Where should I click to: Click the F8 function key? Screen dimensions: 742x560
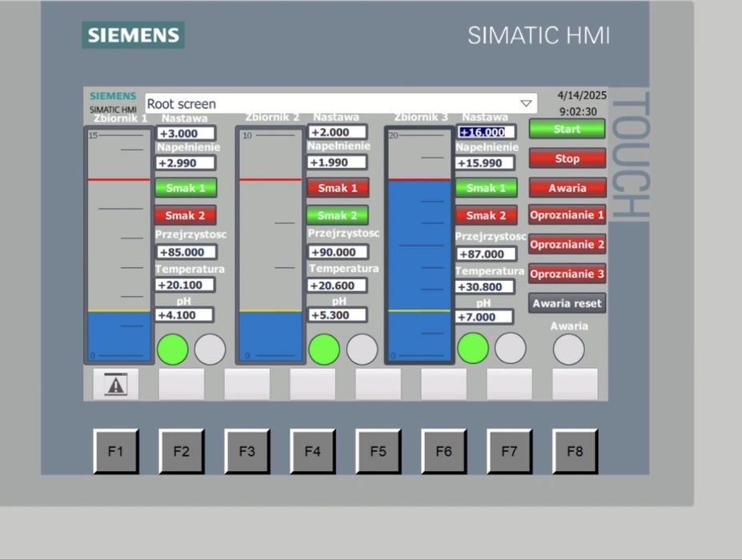(575, 452)
